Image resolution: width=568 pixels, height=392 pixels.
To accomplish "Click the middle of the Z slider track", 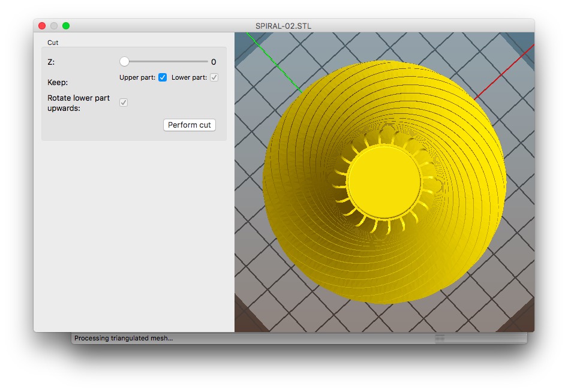I will click(166, 61).
